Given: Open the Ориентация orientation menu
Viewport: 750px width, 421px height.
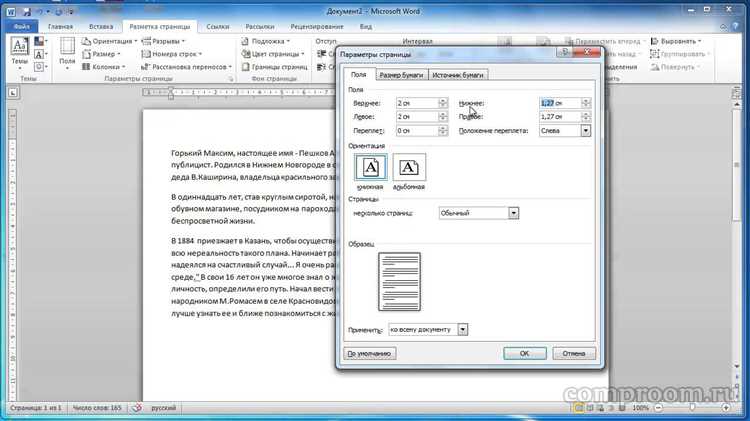Looking at the screenshot, I should point(110,41).
